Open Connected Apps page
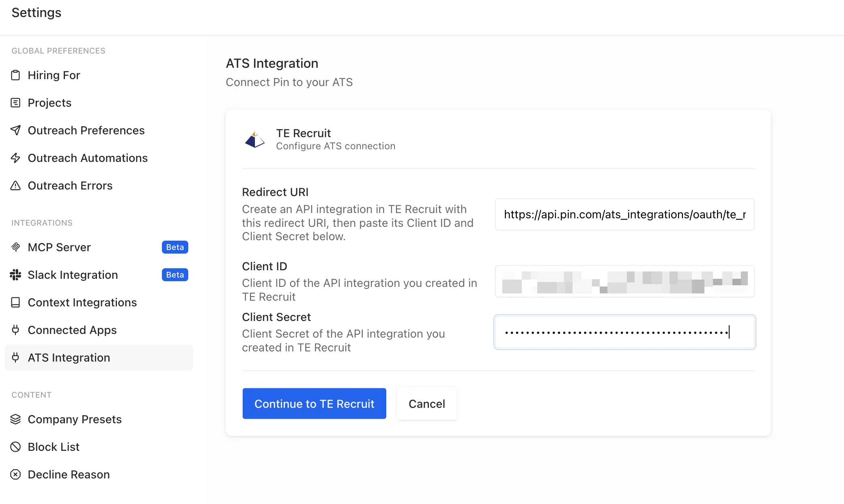This screenshot has width=844, height=504. (x=99, y=330)
